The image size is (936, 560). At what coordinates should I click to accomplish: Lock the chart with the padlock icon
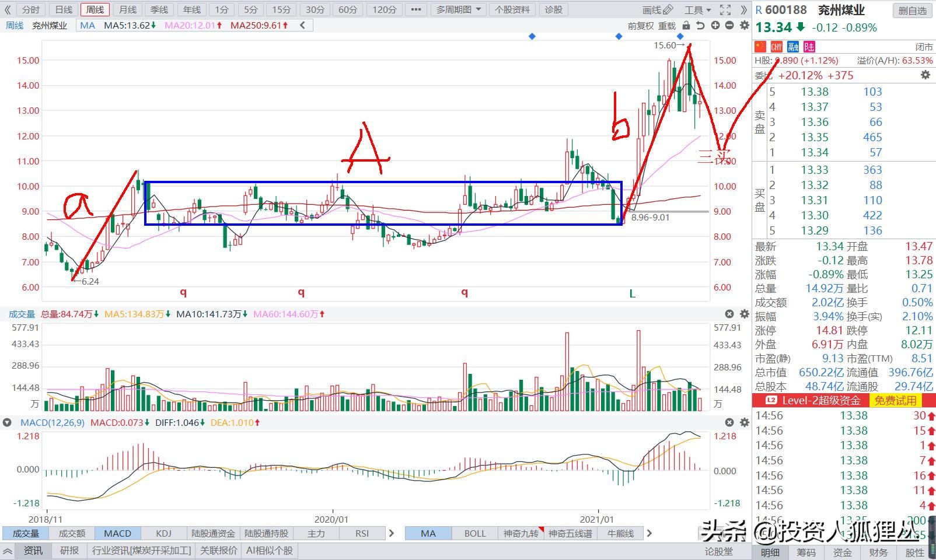coord(686,26)
